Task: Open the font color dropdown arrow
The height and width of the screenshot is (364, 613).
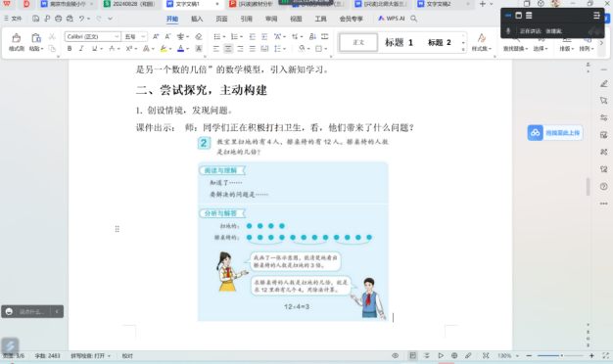Action: click(187, 49)
